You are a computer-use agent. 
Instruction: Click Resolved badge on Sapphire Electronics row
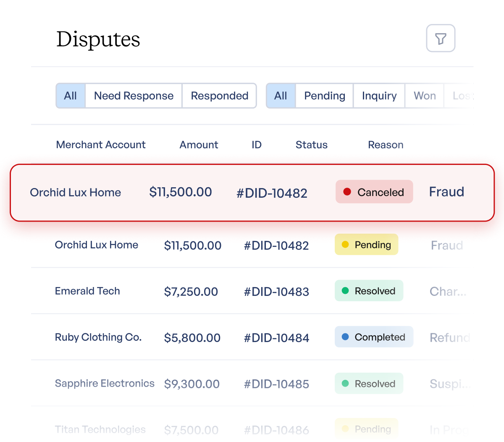[x=369, y=384]
